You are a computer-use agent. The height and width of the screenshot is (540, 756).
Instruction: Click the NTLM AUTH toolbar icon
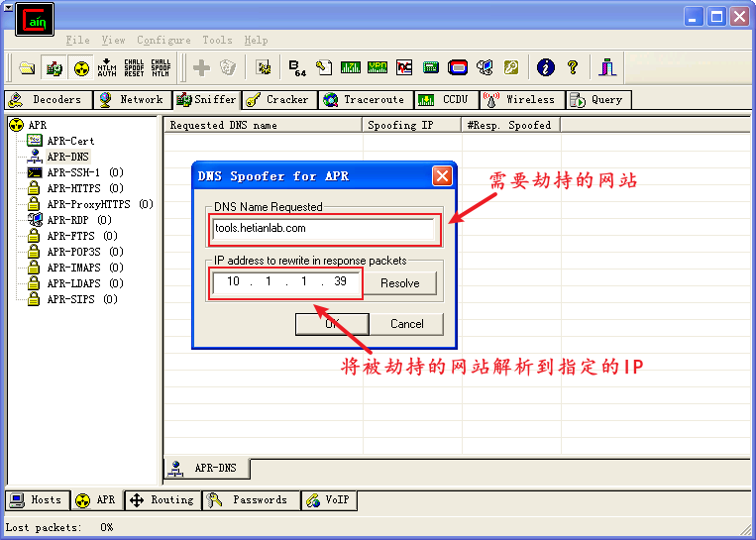coord(107,68)
